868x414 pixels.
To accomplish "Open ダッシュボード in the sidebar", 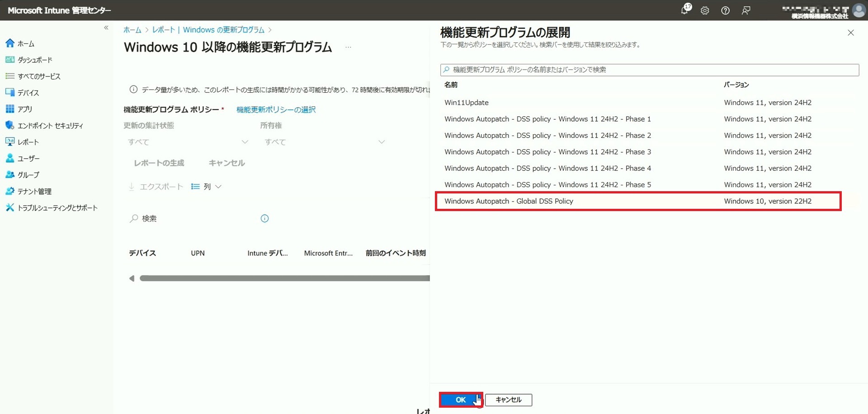I will [35, 60].
